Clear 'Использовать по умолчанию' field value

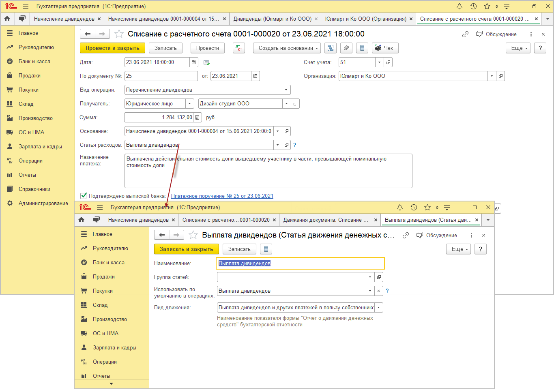[x=378, y=291]
